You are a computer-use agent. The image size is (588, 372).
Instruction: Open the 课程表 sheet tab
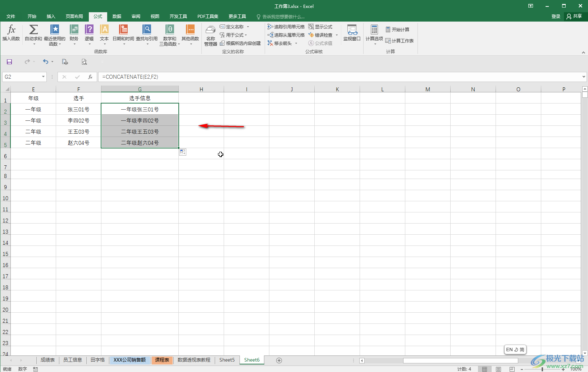click(x=162, y=360)
